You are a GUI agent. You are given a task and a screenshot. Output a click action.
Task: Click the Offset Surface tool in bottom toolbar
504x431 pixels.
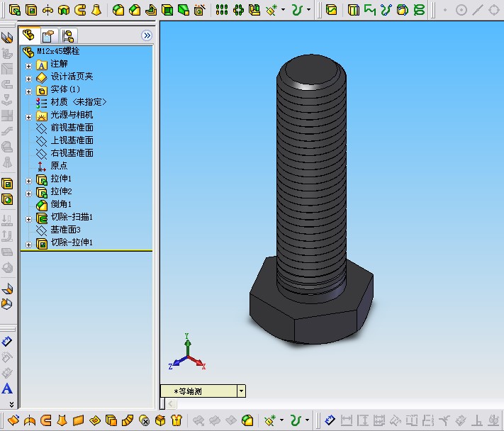click(111, 420)
